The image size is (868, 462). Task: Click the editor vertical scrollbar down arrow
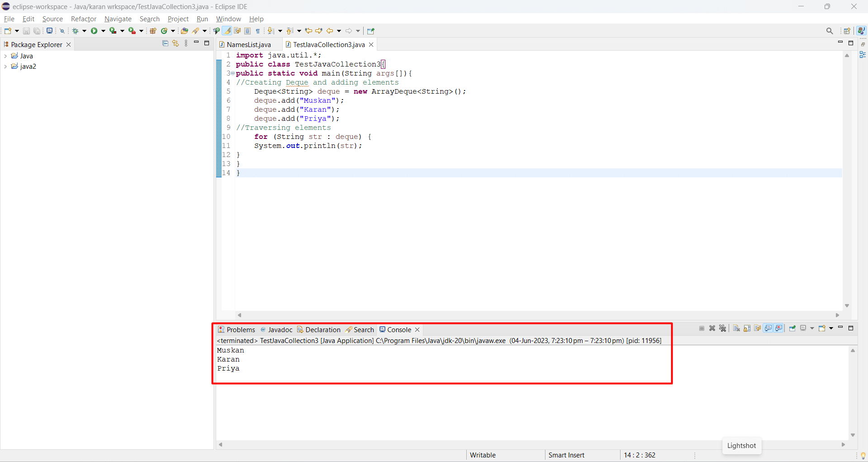[847, 306]
